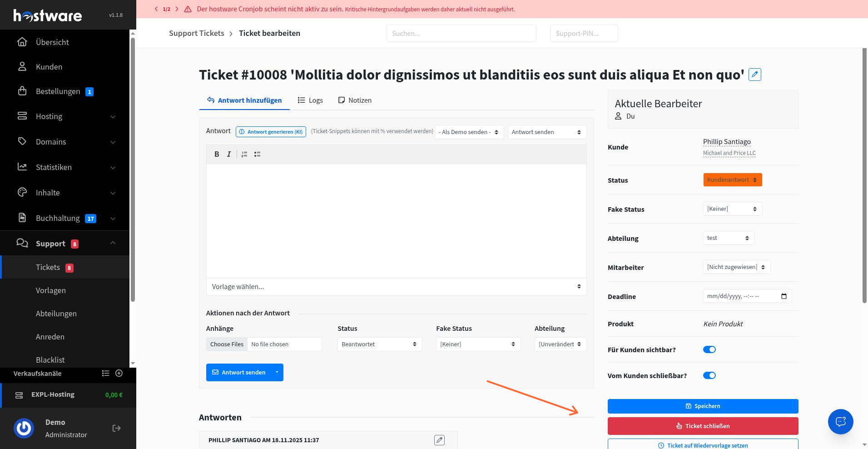Toggle bold formatting in the reply editor
The height and width of the screenshot is (449, 868).
217,155
